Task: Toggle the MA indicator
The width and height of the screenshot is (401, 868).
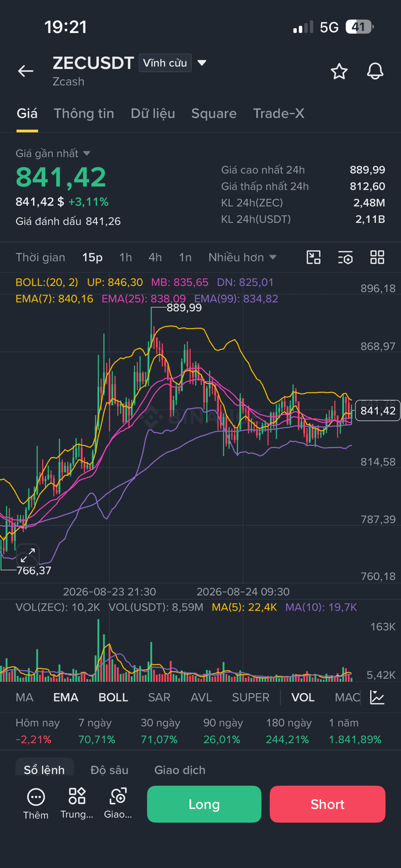Action: coord(25,697)
